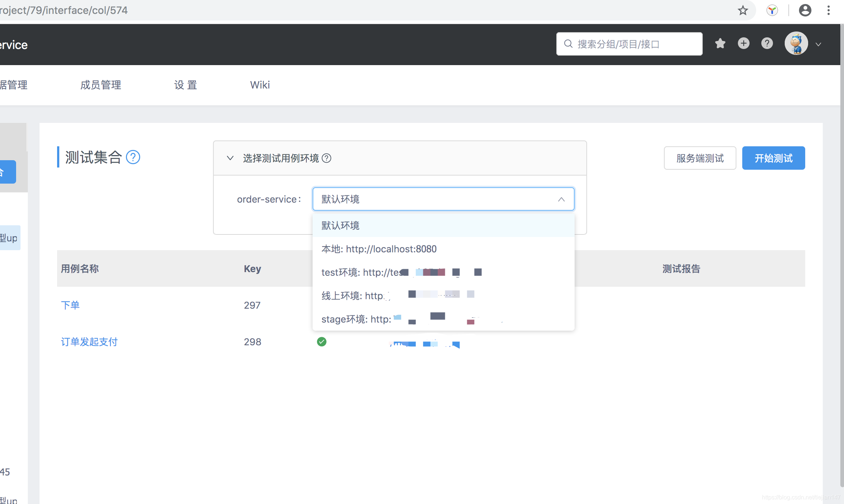Click the user avatar picture
Viewport: 844px width, 504px height.
796,44
